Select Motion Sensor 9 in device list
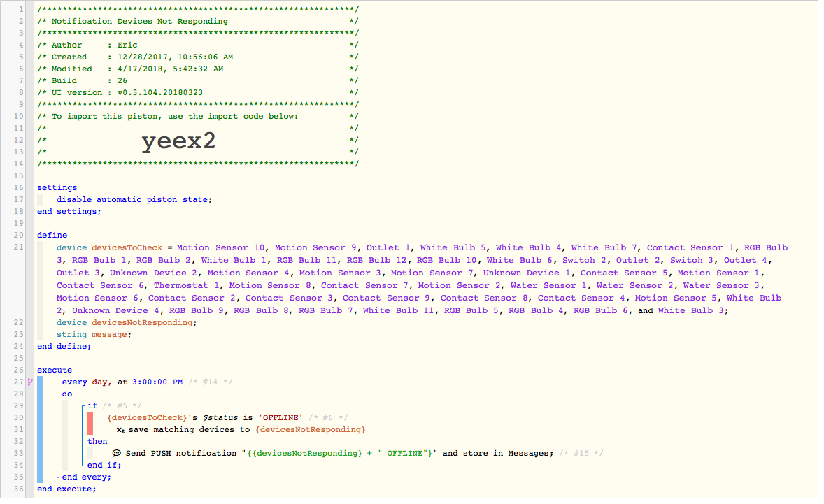Image resolution: width=824 pixels, height=504 pixels. 315,247
